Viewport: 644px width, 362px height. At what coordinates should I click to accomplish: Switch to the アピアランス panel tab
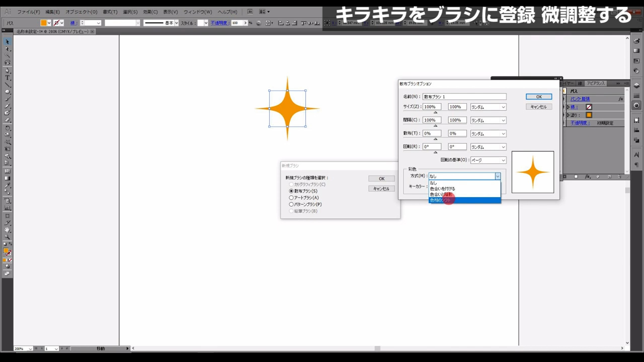596,83
